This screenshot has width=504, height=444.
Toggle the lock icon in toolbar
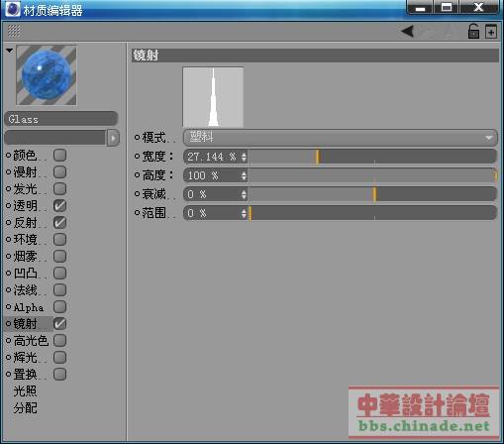pyautogui.click(x=473, y=31)
